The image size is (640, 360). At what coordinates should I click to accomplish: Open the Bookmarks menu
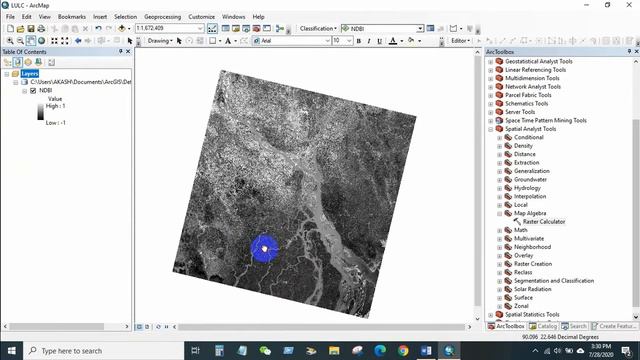(x=72, y=17)
